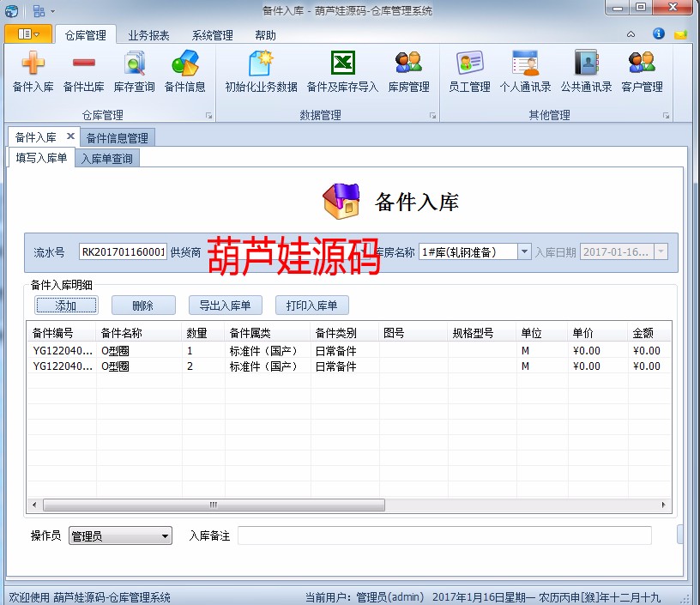Screen dimensions: 700x605
Task: Click the blue info icon in ribbon corner
Action: tap(659, 34)
